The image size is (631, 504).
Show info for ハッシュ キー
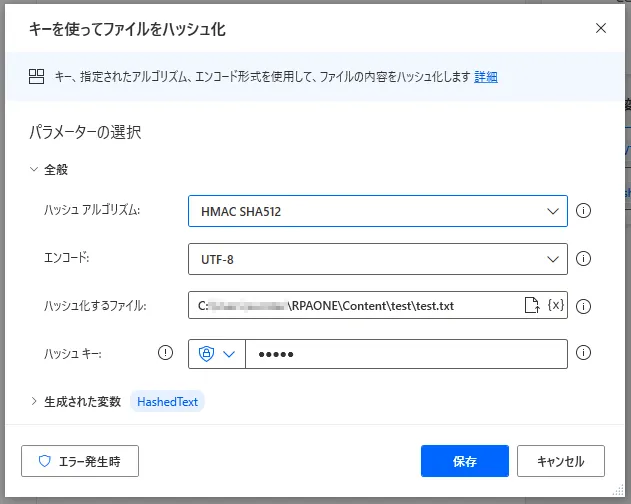(583, 353)
